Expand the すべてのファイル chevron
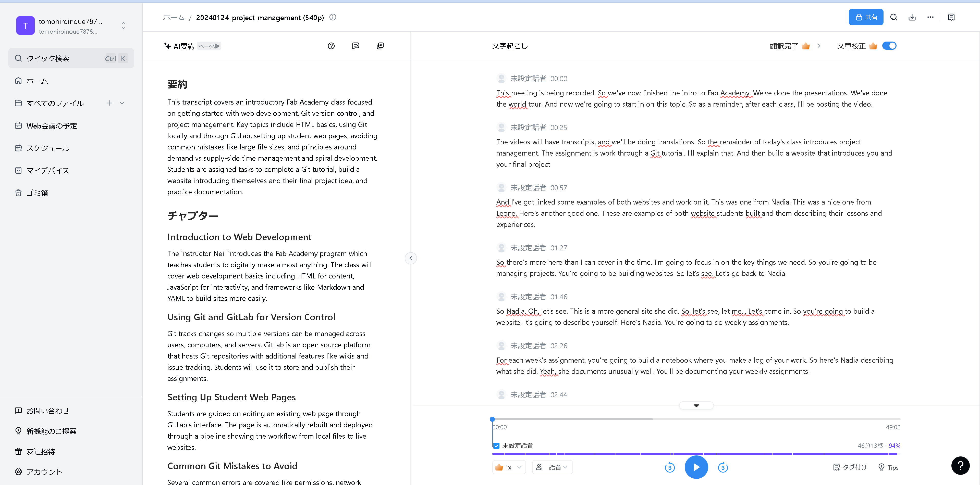Viewport: 980px width, 485px height. pos(122,103)
